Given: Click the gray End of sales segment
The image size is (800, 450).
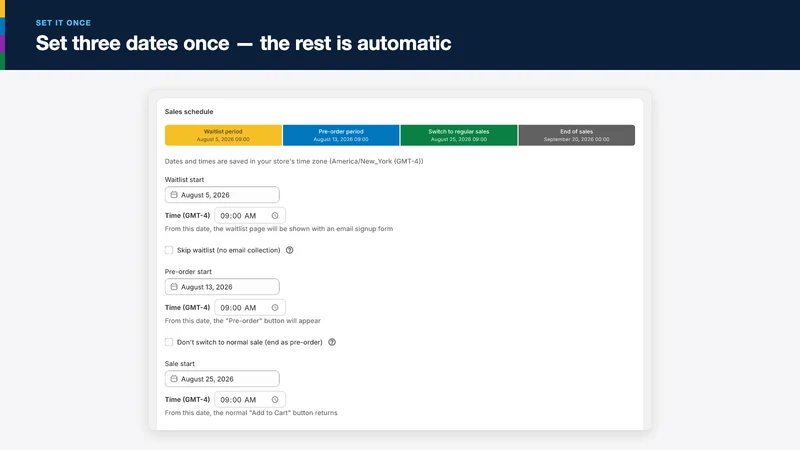Looking at the screenshot, I should tap(577, 135).
